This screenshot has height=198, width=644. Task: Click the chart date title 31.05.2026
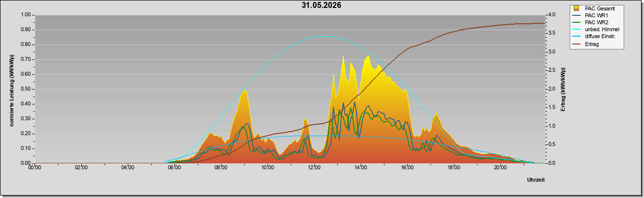click(321, 5)
